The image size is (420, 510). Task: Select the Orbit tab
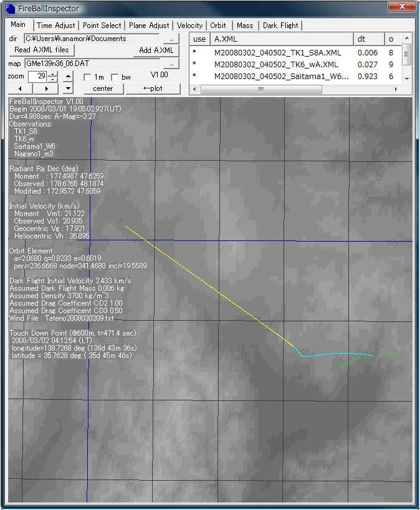coord(218,26)
